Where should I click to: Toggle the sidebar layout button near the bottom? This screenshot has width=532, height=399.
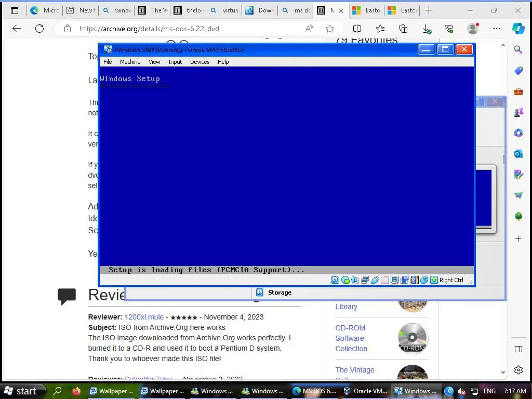pyautogui.click(x=518, y=349)
